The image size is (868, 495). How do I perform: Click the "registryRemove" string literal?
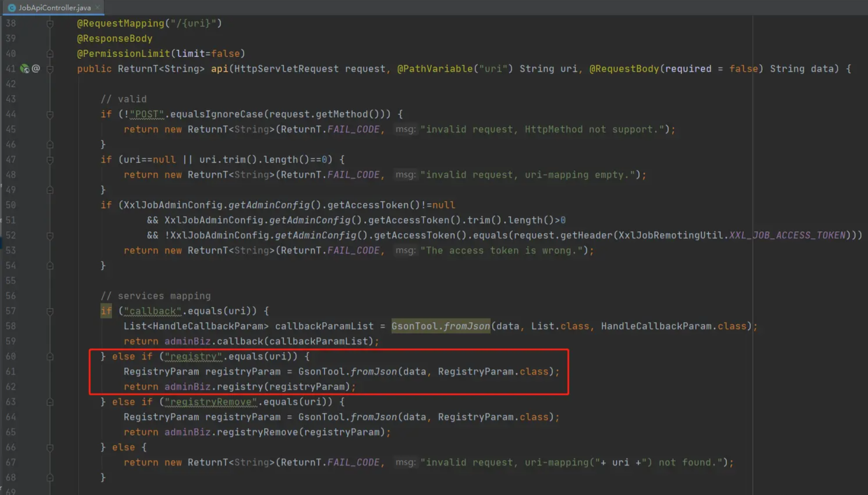click(x=211, y=402)
